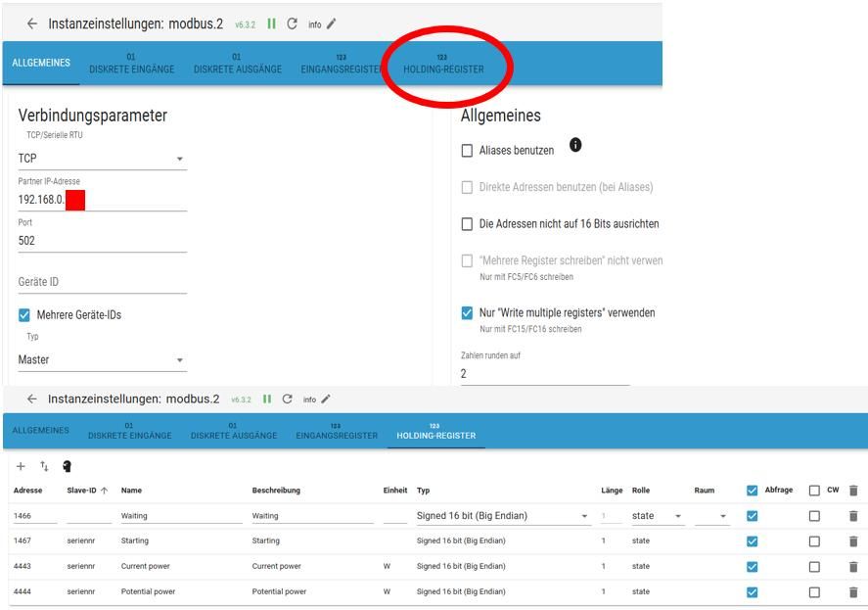Uncheck Abfrage for Current power row

point(752,567)
